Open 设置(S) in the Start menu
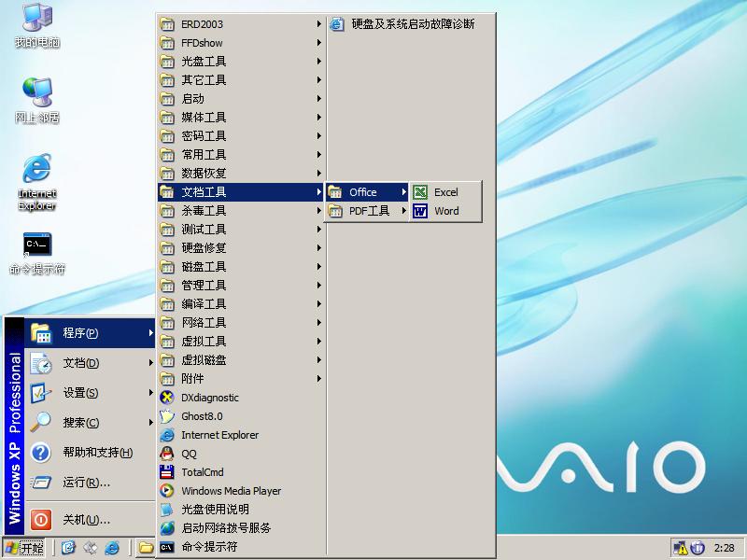The image size is (747, 560). point(90,393)
